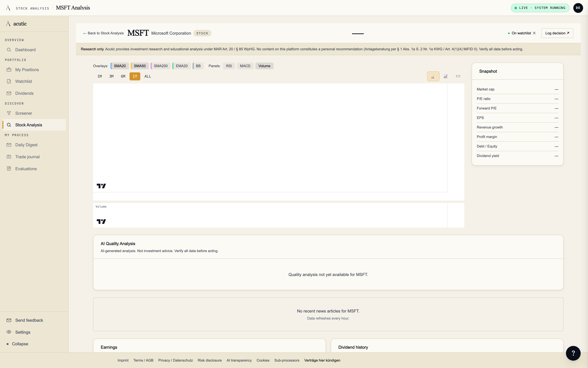Viewport: 588px width, 368px height.
Task: Open the help question-mark button
Action: click(573, 353)
